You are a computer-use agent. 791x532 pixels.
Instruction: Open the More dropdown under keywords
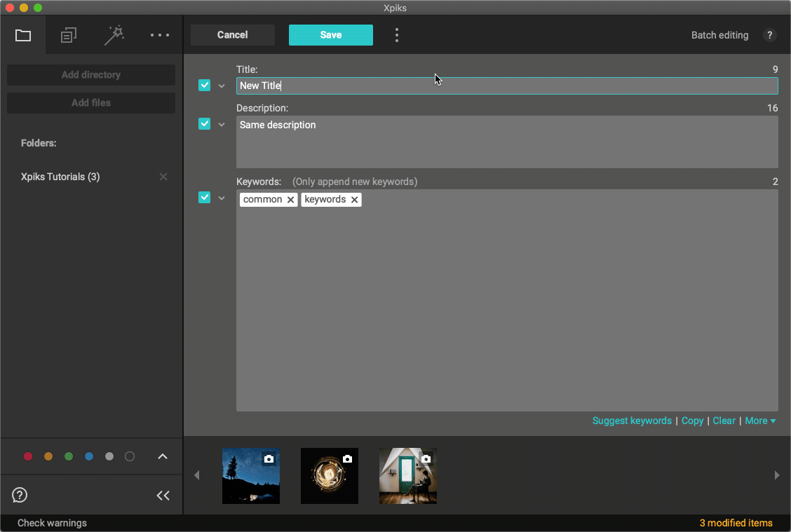pos(760,421)
